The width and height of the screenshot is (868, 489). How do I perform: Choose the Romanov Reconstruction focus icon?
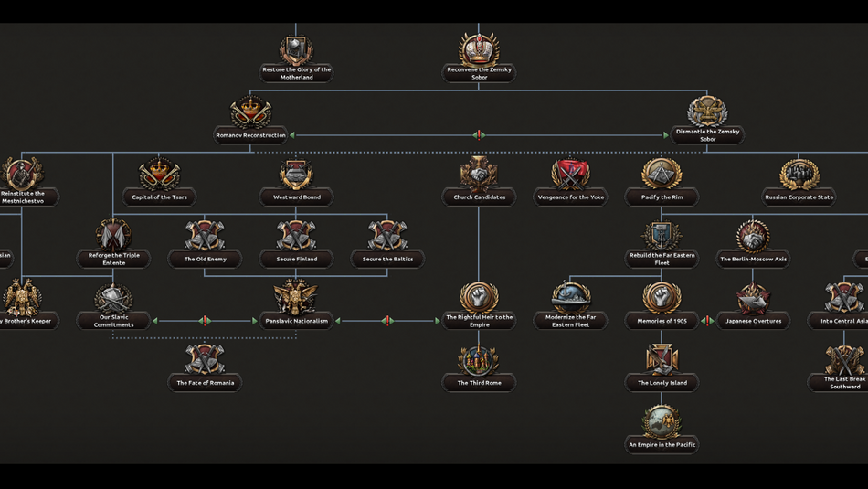pyautogui.click(x=250, y=112)
